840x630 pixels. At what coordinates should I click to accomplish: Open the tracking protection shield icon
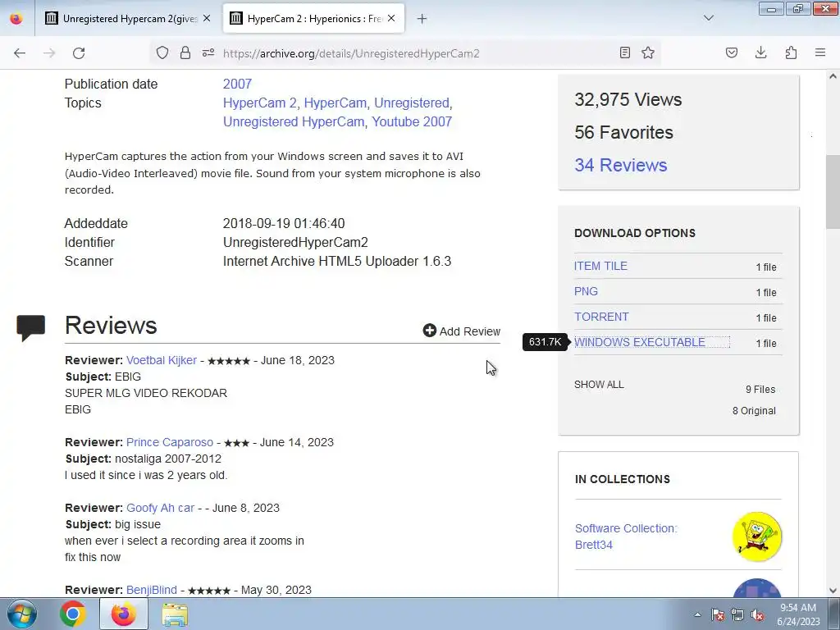click(x=162, y=52)
